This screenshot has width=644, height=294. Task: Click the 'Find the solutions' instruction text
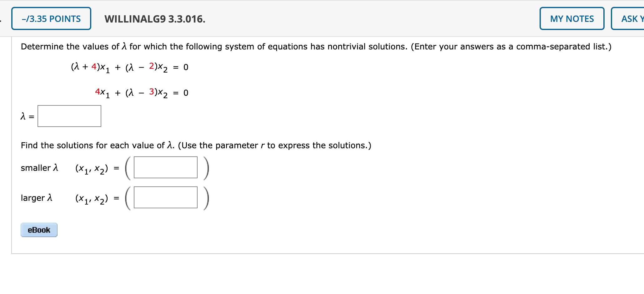coord(196,145)
